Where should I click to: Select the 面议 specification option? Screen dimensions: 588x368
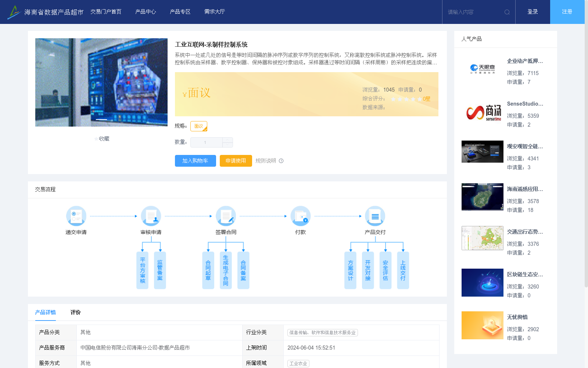tap(199, 126)
